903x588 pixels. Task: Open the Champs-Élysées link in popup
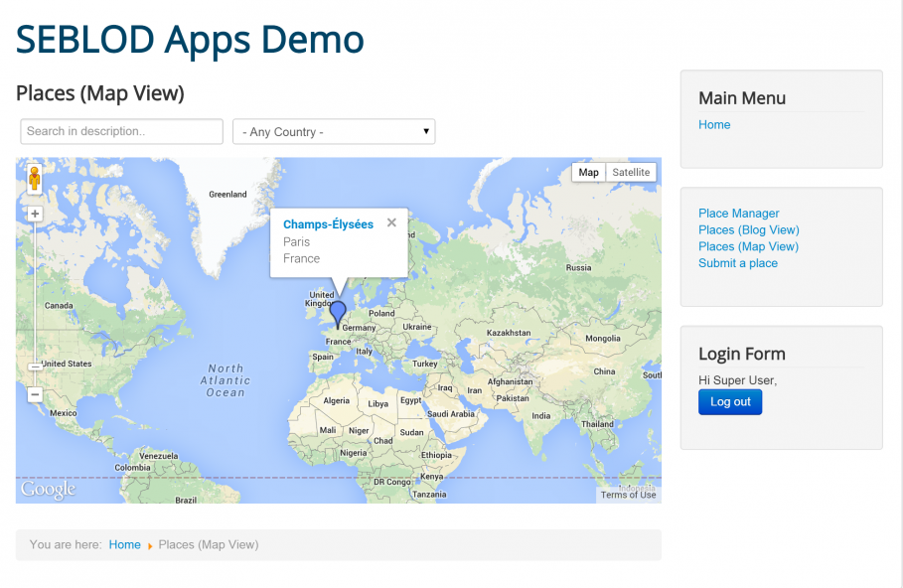tap(328, 224)
